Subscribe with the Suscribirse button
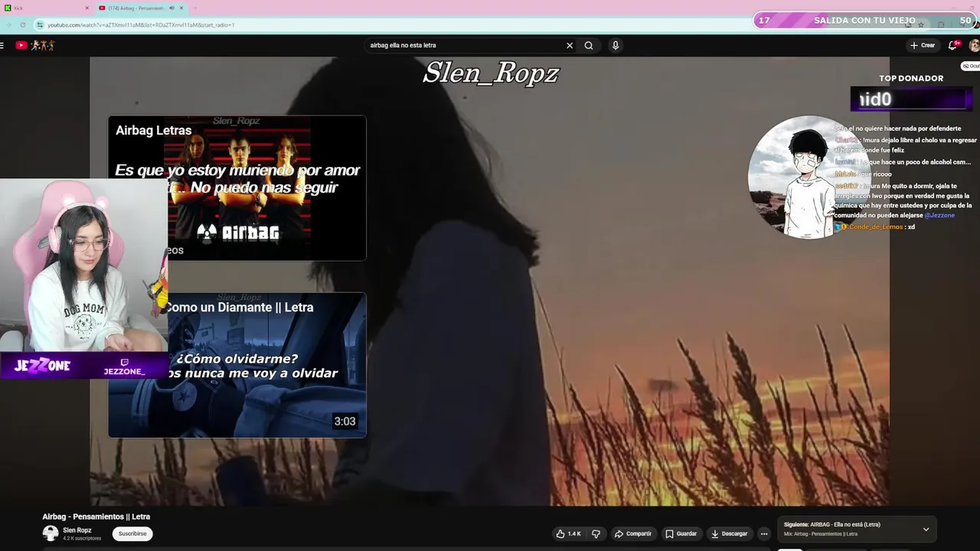980x551 pixels. 132,533
